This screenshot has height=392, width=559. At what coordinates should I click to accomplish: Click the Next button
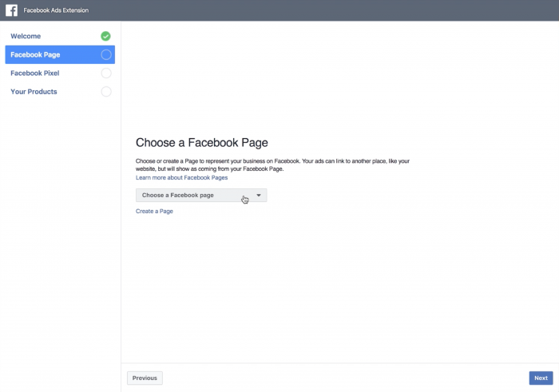pyautogui.click(x=541, y=378)
